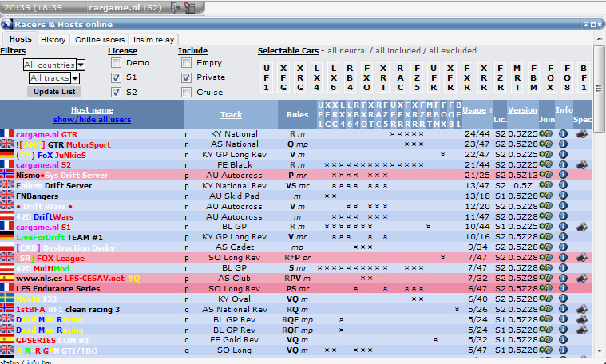This screenshot has width=606, height=364.
Task: Click join icon for FoX JuNkieS host
Action: [x=546, y=155]
